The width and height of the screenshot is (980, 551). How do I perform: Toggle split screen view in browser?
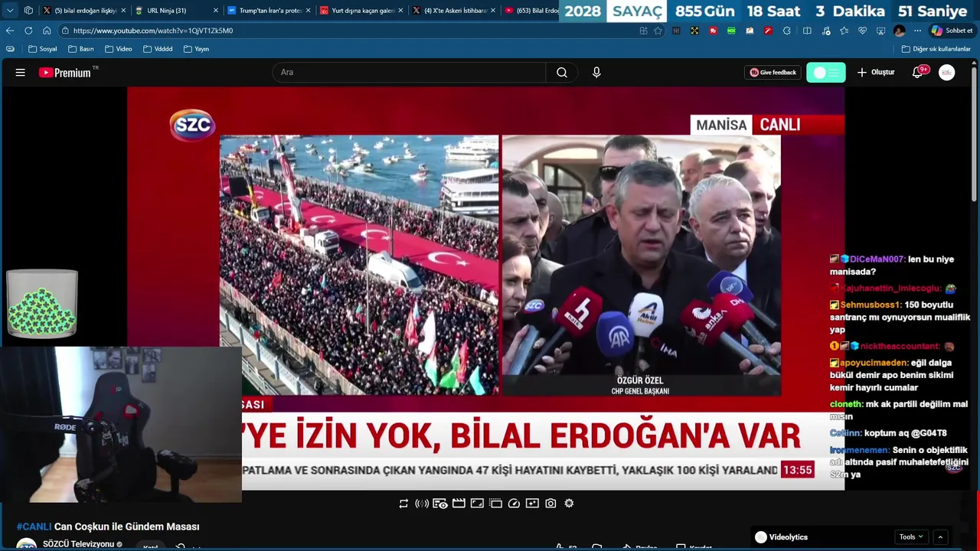point(807,31)
